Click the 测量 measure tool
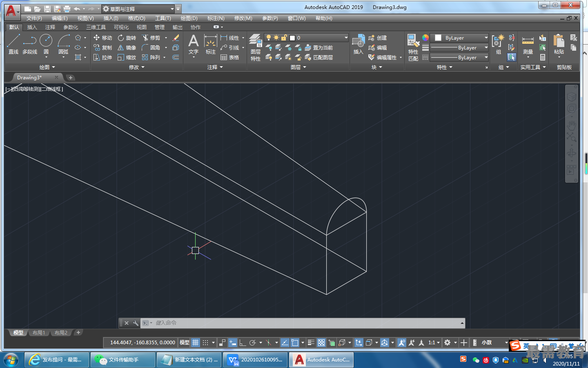 (x=528, y=45)
